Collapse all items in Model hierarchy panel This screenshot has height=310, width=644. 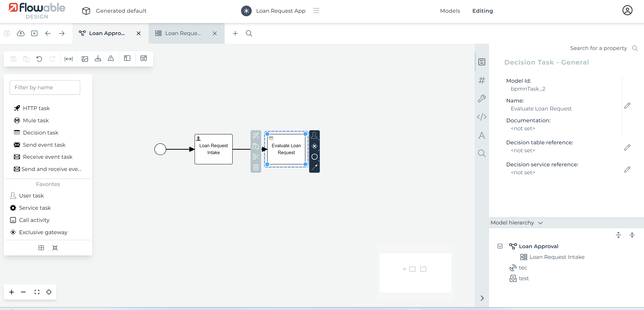(632, 235)
